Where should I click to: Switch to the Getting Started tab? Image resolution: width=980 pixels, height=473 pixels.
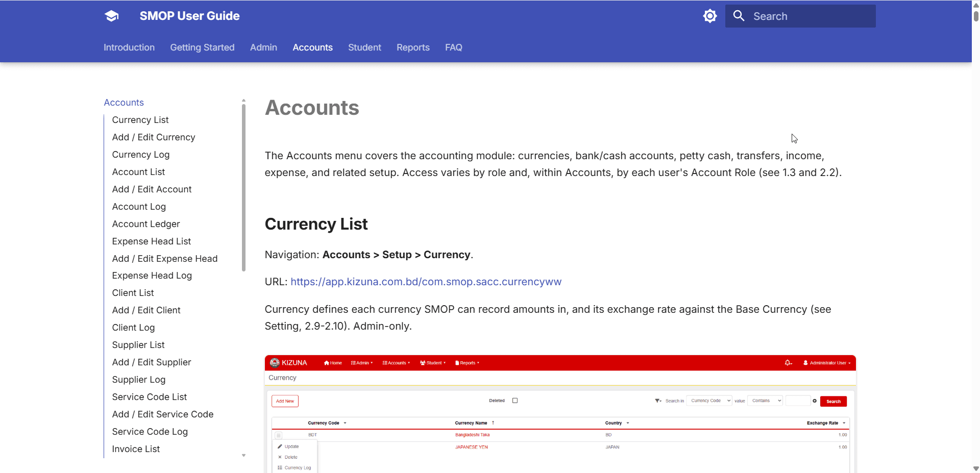202,47
